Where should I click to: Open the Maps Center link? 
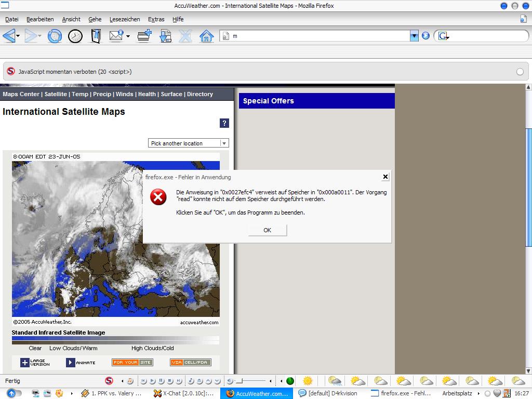click(x=21, y=94)
